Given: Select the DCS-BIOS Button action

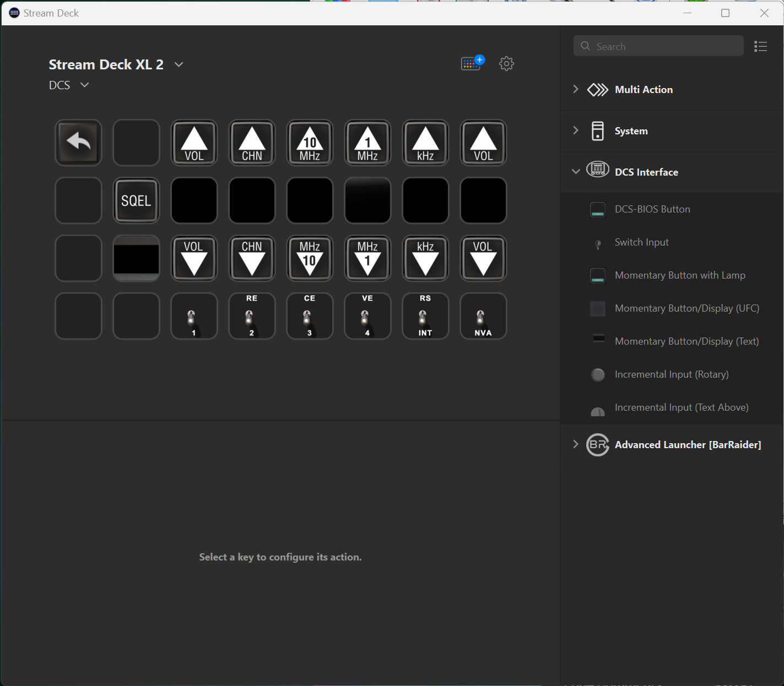Looking at the screenshot, I should point(652,209).
